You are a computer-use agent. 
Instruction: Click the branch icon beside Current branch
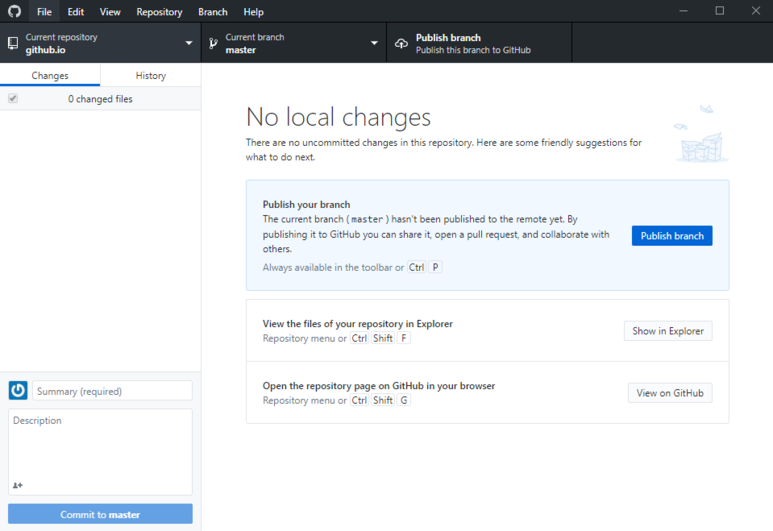pos(213,43)
